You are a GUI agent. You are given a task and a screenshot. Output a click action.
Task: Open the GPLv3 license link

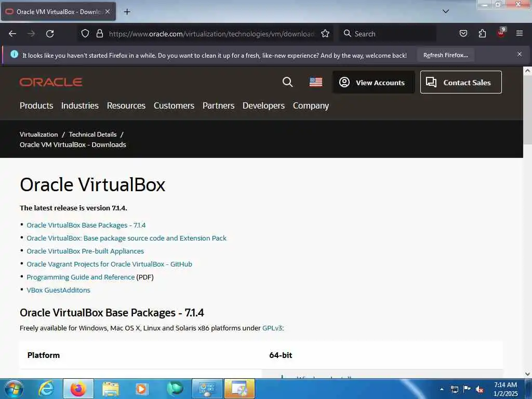click(272, 328)
